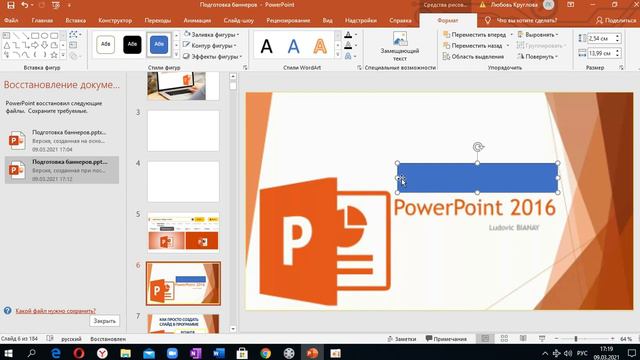Expand shapes gallery More arrow
640x360 pixels.
point(63,55)
